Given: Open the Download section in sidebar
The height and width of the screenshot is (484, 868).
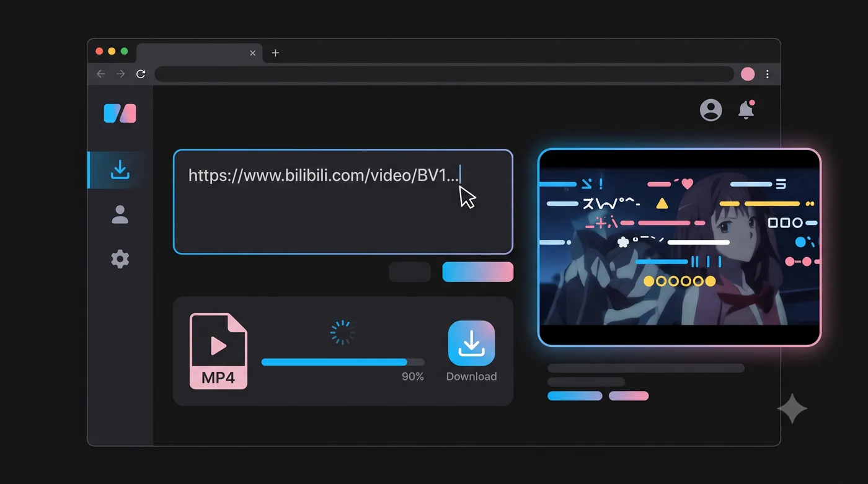Looking at the screenshot, I should [x=120, y=170].
